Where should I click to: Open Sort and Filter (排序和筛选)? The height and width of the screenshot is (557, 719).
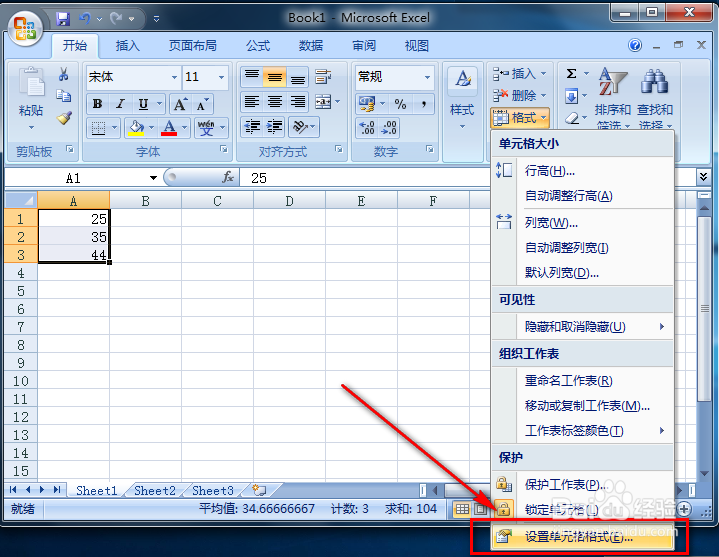coord(612,99)
